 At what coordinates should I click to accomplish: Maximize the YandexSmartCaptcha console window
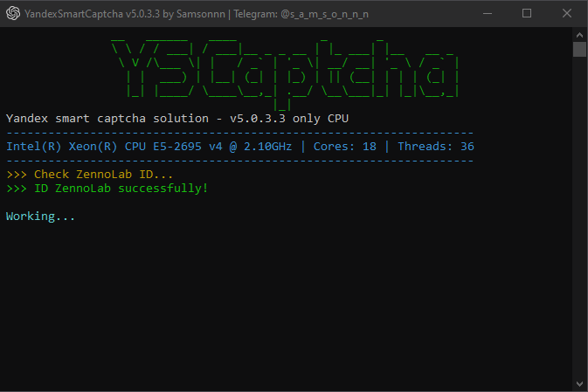click(x=526, y=13)
